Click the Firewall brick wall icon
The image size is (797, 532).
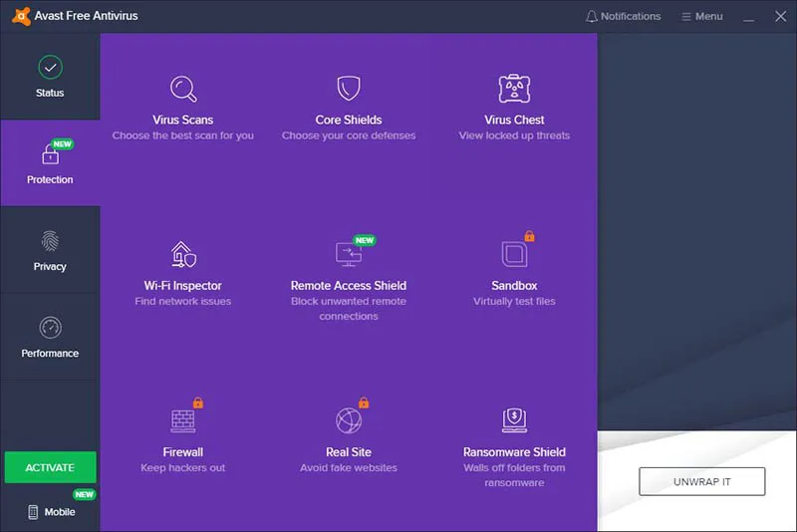tap(182, 419)
